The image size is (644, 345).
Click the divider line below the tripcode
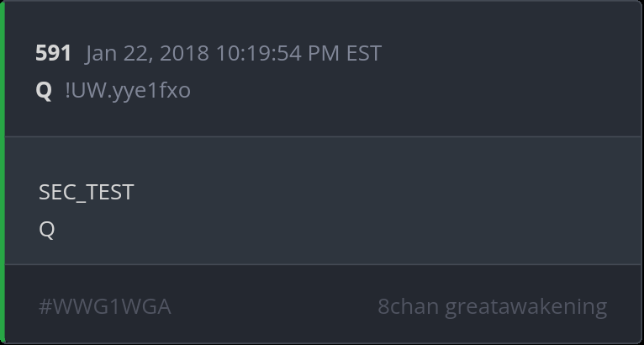(323, 136)
